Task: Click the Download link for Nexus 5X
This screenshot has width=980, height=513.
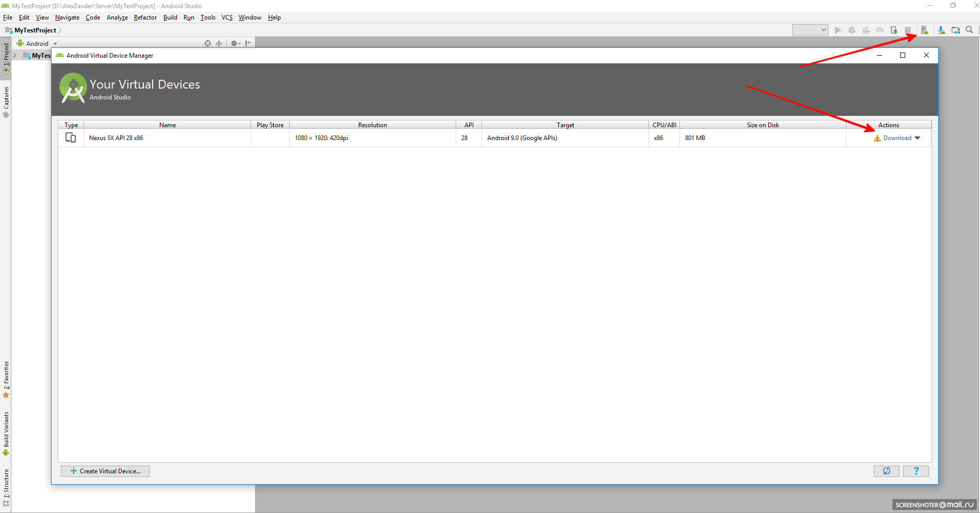Action: coord(897,138)
